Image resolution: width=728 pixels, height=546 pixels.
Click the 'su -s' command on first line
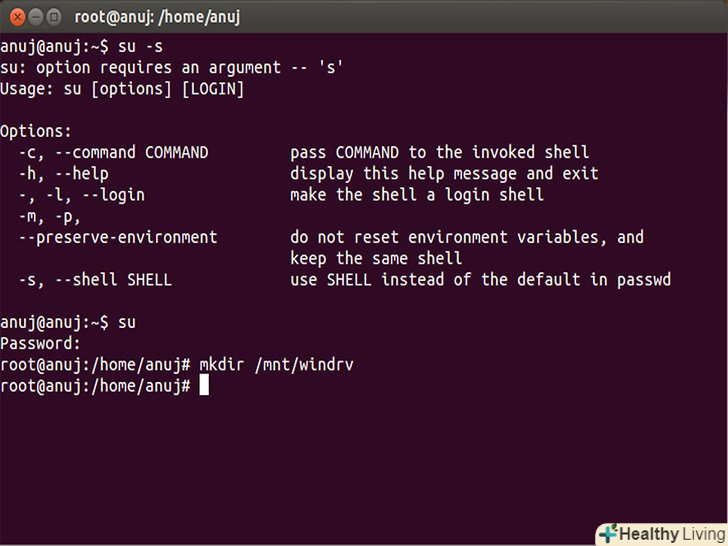coord(140,47)
